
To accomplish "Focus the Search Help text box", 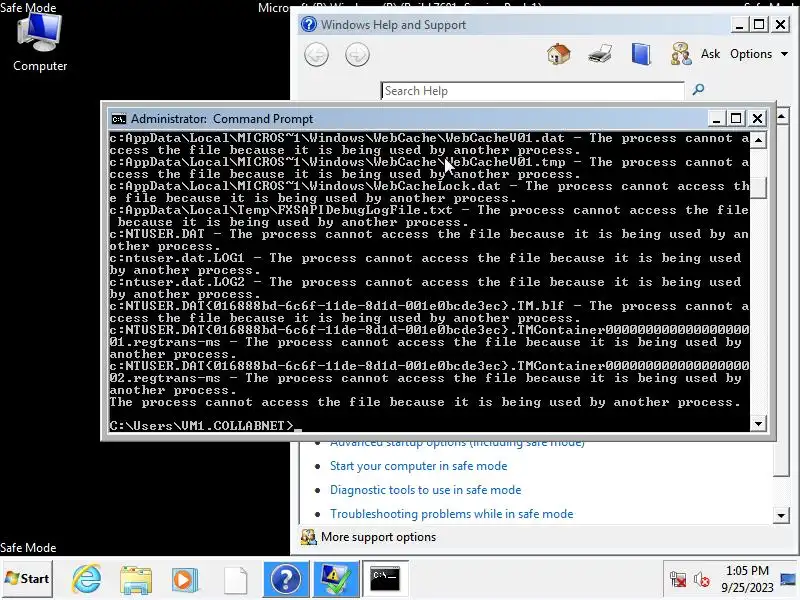I will 533,91.
